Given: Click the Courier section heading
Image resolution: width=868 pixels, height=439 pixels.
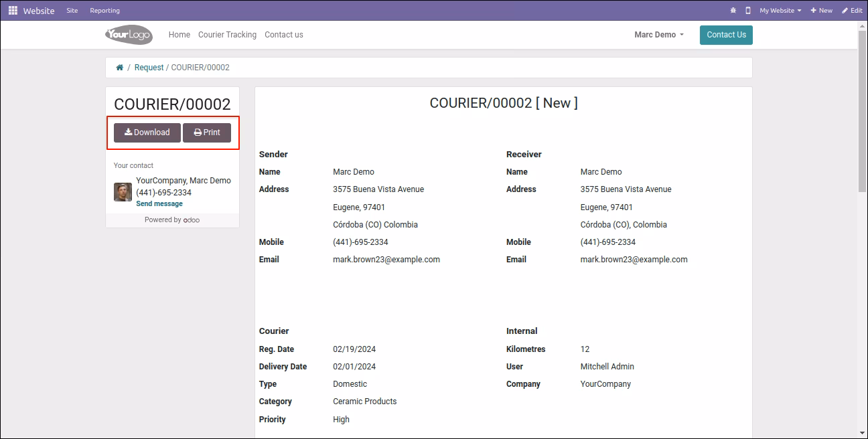Looking at the screenshot, I should pos(274,331).
